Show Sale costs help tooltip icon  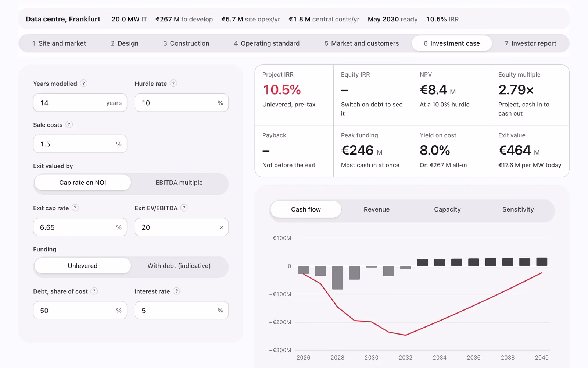pyautogui.click(x=69, y=125)
